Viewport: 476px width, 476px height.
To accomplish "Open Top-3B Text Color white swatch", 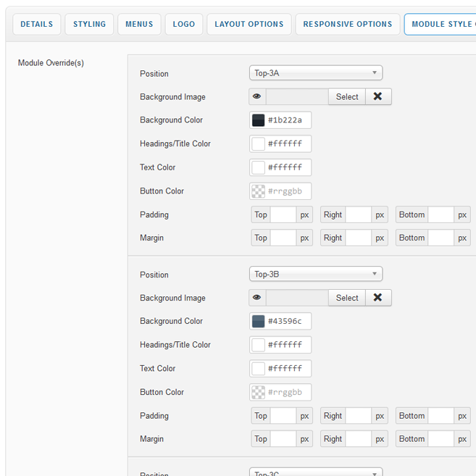I will tap(259, 369).
